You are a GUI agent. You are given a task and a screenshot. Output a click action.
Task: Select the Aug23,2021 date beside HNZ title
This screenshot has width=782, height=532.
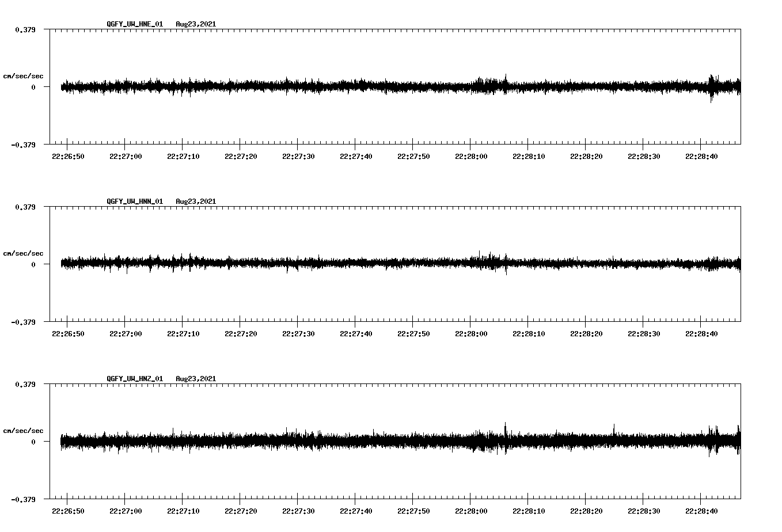point(196,379)
